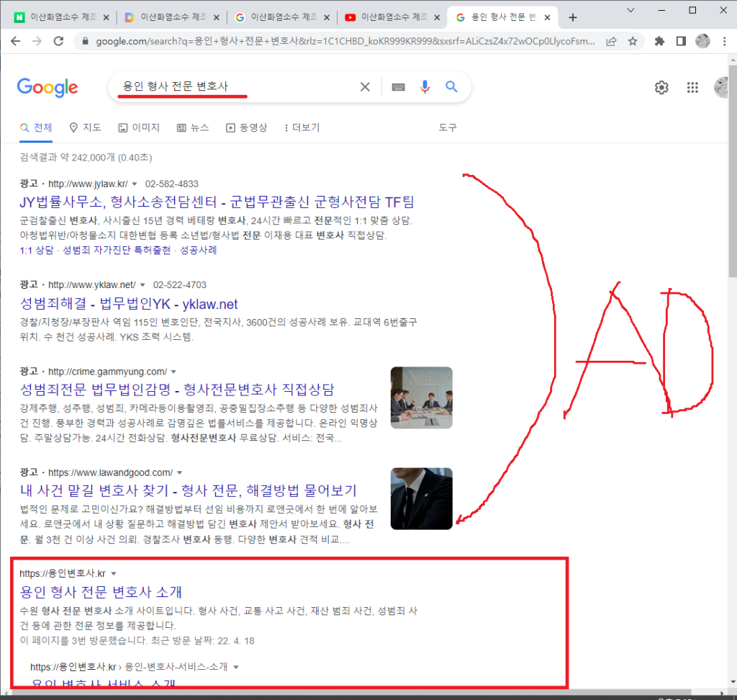
Task: Select the 지도 (Maps) search tab
Action: [85, 127]
